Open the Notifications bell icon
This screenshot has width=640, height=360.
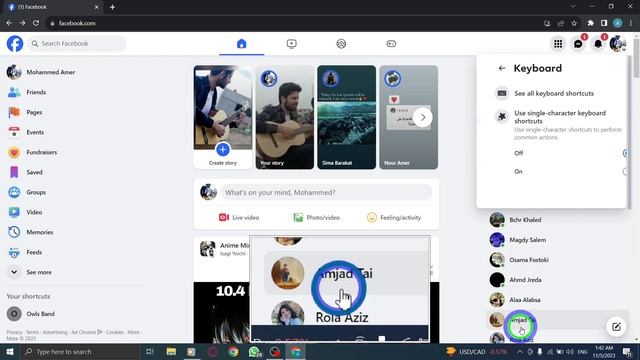[598, 44]
